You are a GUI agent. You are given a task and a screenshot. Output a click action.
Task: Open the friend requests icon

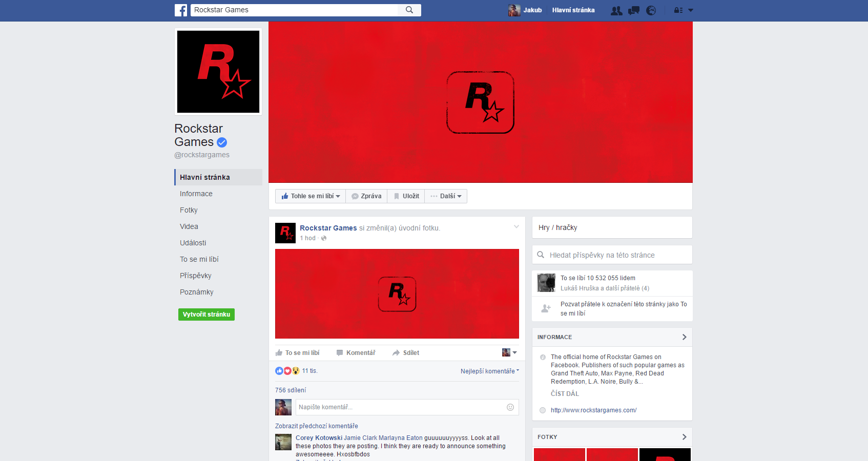[616, 10]
